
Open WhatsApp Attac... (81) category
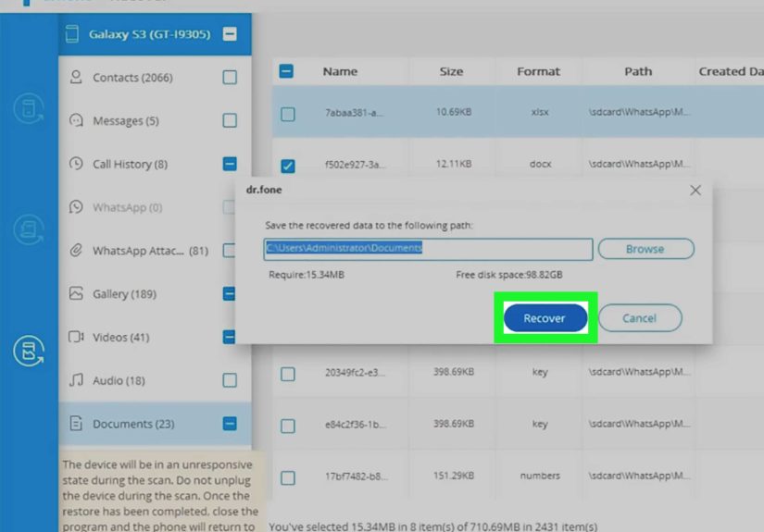(151, 251)
